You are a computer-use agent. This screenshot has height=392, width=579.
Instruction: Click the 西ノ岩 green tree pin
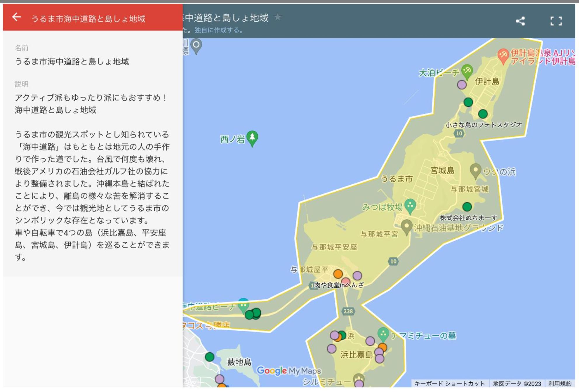click(252, 138)
